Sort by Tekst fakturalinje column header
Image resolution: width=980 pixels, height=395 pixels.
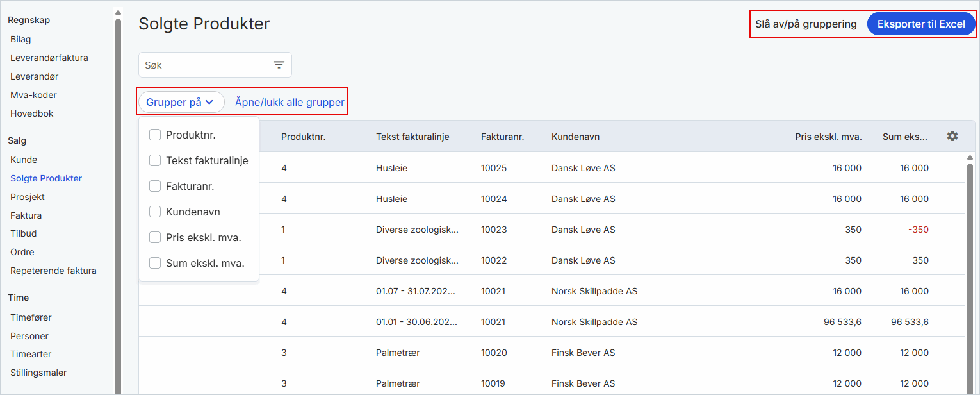(412, 137)
